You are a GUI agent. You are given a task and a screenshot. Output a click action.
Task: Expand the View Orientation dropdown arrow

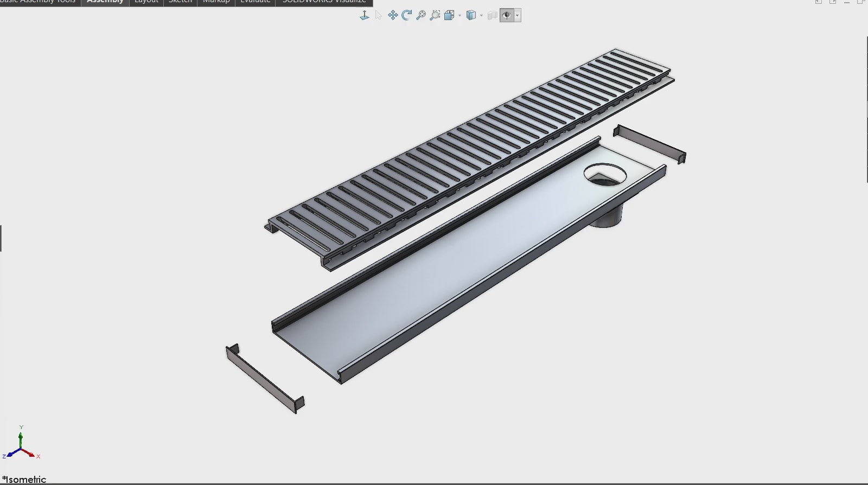click(459, 16)
